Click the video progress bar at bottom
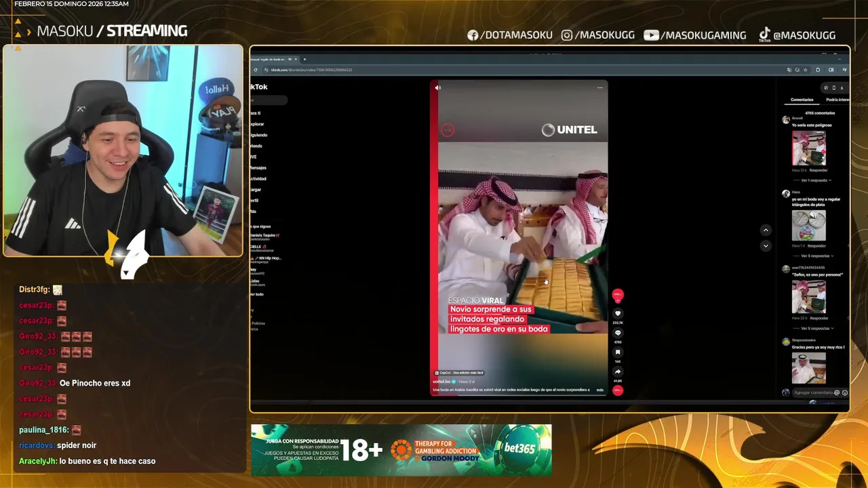Image resolution: width=868 pixels, height=488 pixels. tap(519, 395)
